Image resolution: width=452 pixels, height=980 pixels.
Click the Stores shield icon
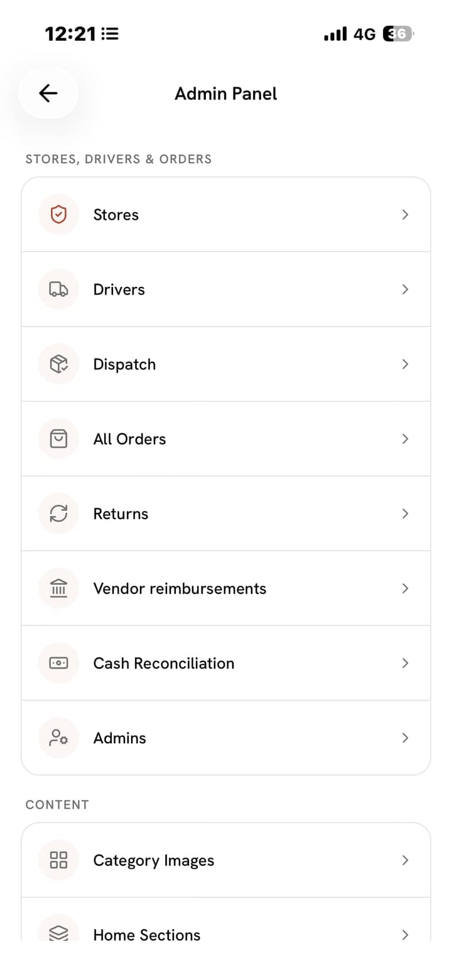coord(58,215)
